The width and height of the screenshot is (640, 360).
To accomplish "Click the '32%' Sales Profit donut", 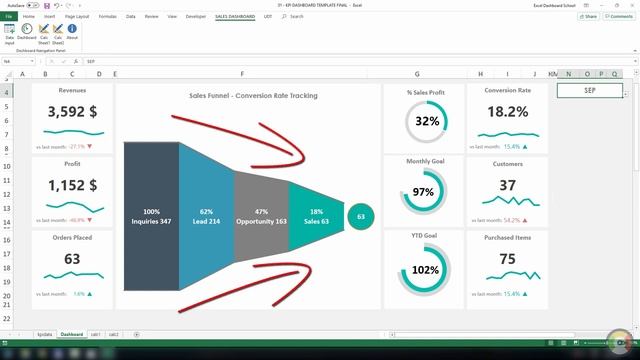I will (427, 122).
